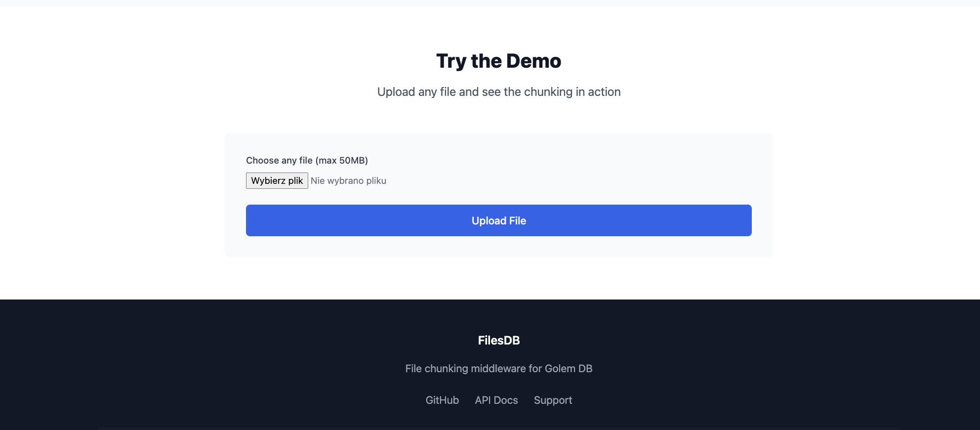The image size is (980, 430).
Task: Click the 'Nie wybrano pliku' file status text
Action: click(x=348, y=180)
